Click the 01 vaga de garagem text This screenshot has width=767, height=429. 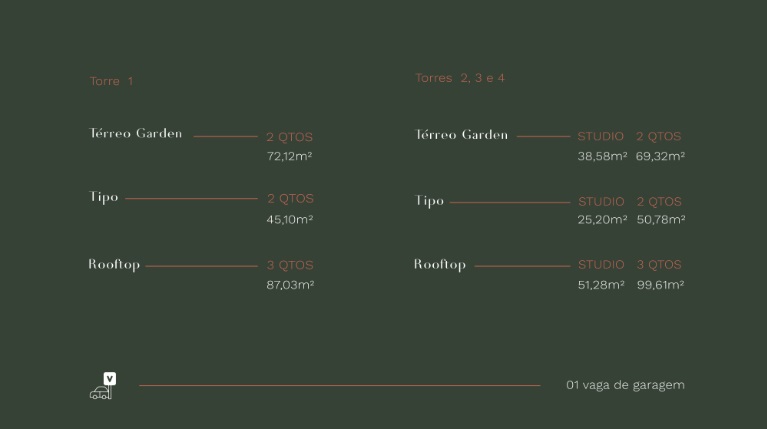pos(625,385)
